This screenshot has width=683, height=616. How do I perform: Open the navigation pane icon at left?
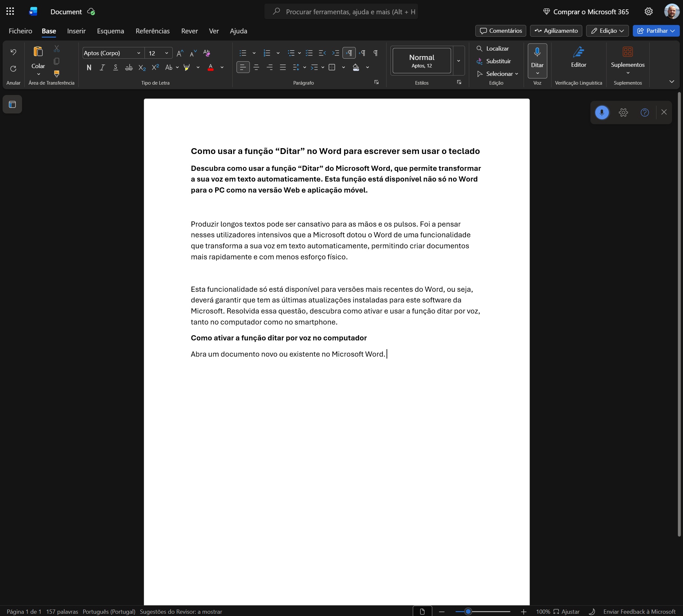(x=13, y=104)
